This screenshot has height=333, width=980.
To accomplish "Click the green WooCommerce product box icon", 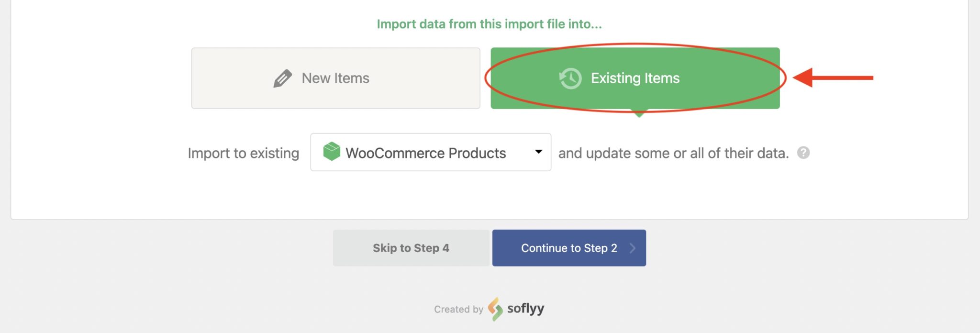I will click(332, 152).
